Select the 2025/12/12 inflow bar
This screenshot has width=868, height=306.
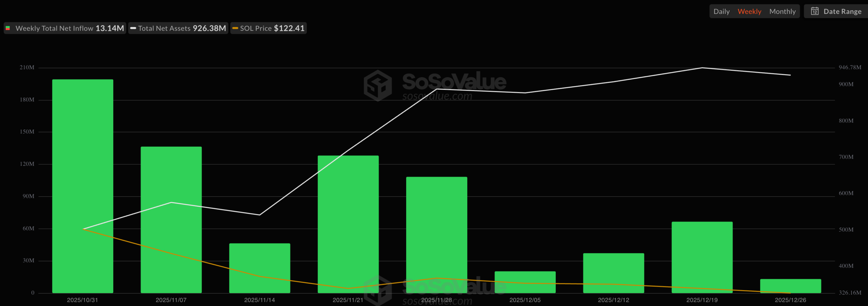point(614,273)
